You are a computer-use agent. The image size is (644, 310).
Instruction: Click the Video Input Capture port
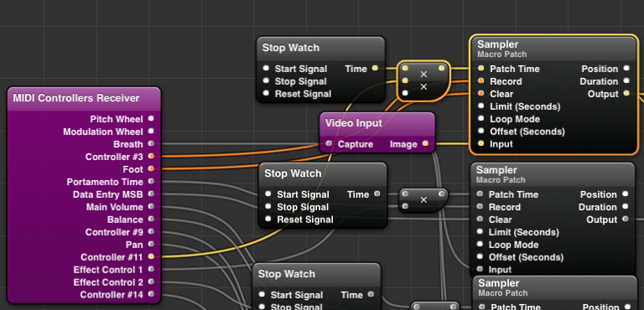(x=329, y=144)
